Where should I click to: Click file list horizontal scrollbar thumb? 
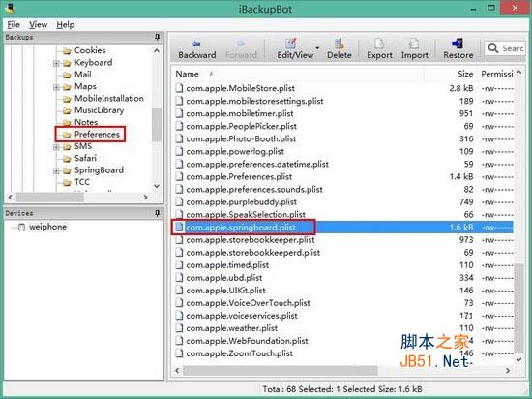(280, 371)
